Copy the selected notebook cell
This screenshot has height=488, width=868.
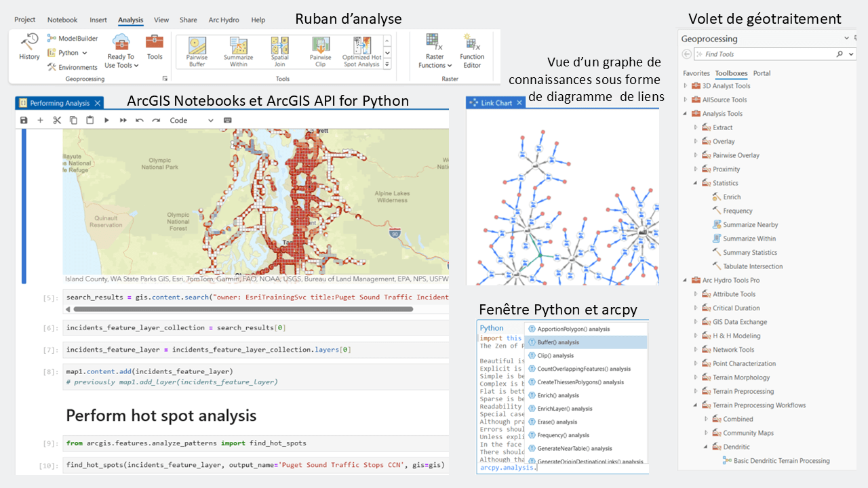[x=73, y=120]
